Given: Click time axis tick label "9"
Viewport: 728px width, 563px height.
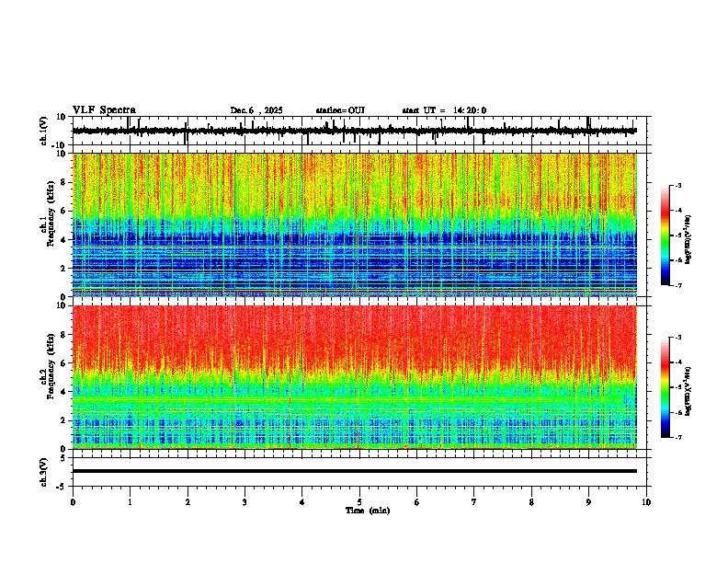Looking at the screenshot, I should point(588,502).
